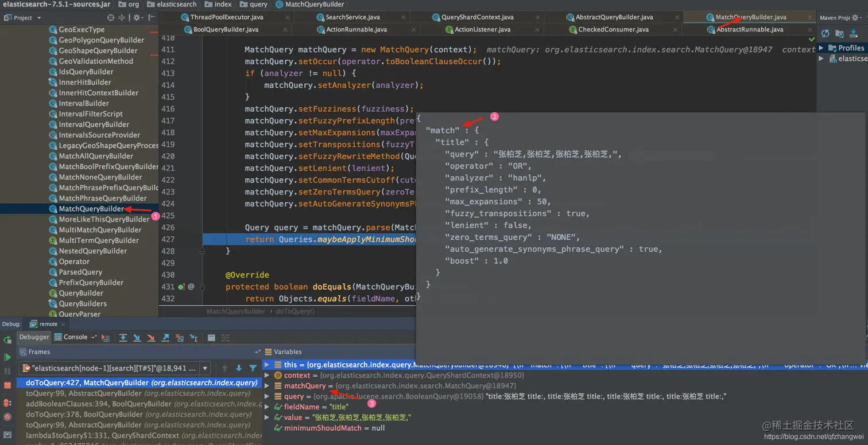Screen dimensions: 868x445
Task: Expand the value variable
Action: click(x=266, y=417)
